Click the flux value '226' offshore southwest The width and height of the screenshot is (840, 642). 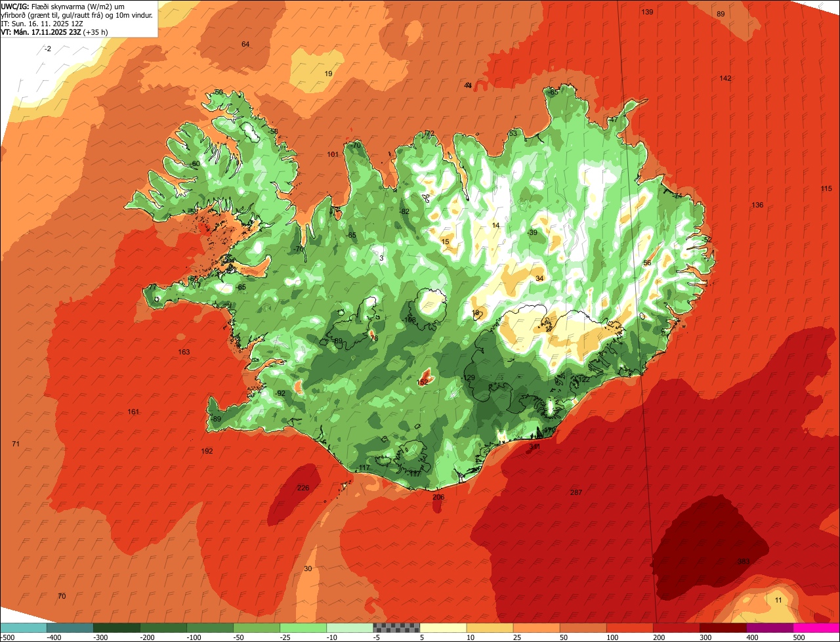click(303, 488)
